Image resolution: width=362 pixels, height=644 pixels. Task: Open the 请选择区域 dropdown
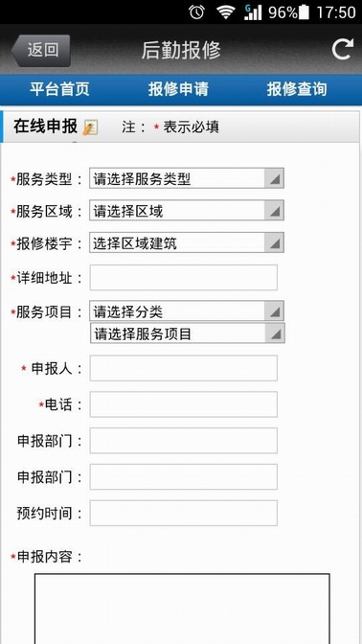click(x=187, y=211)
